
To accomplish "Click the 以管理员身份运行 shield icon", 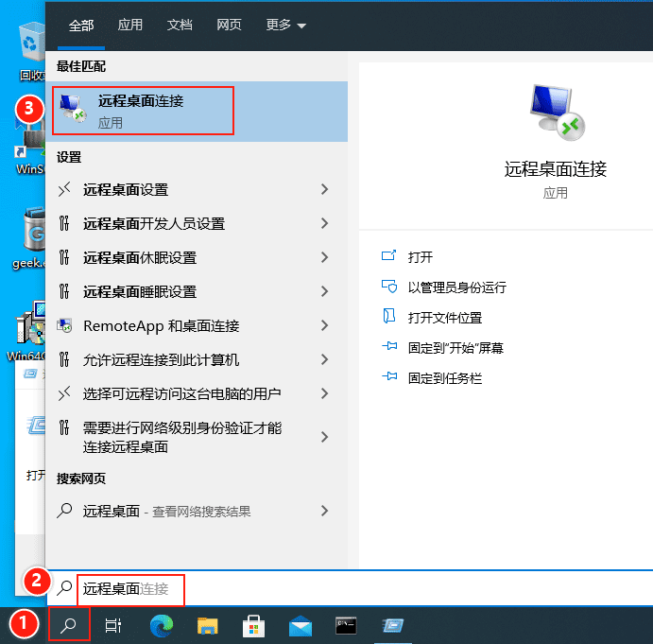I will pyautogui.click(x=389, y=287).
